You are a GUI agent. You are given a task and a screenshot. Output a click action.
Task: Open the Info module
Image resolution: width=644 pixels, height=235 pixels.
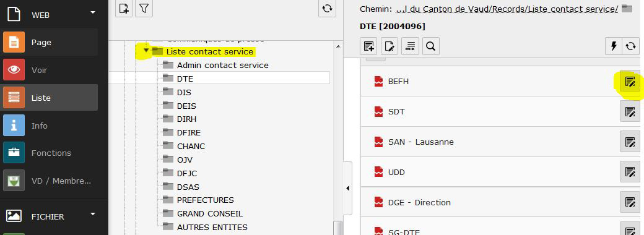point(49,126)
